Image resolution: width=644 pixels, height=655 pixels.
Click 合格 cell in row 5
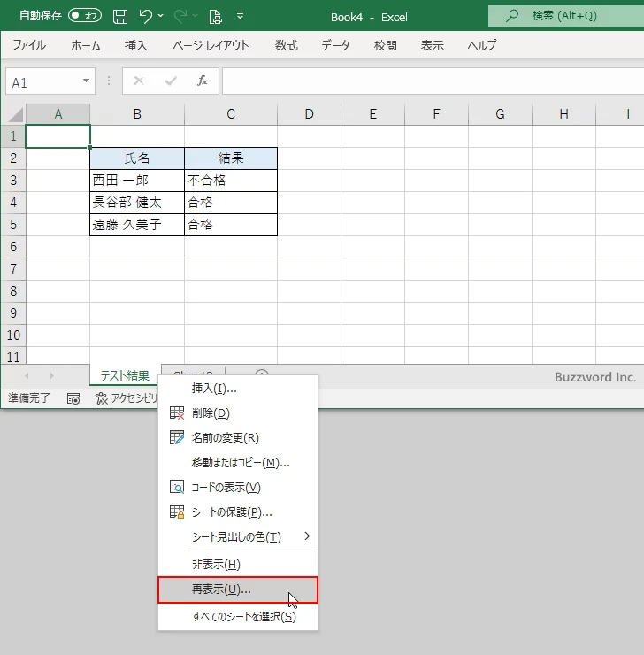click(231, 225)
